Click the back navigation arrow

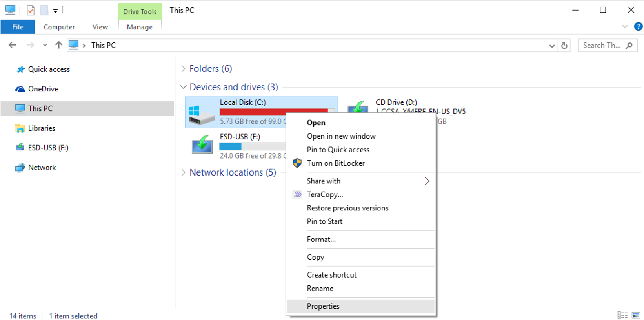click(13, 45)
